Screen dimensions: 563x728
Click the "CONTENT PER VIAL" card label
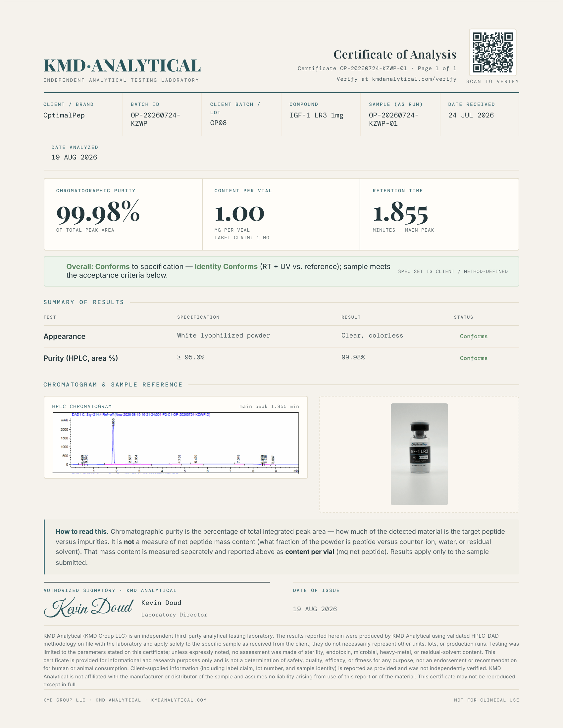click(x=243, y=191)
